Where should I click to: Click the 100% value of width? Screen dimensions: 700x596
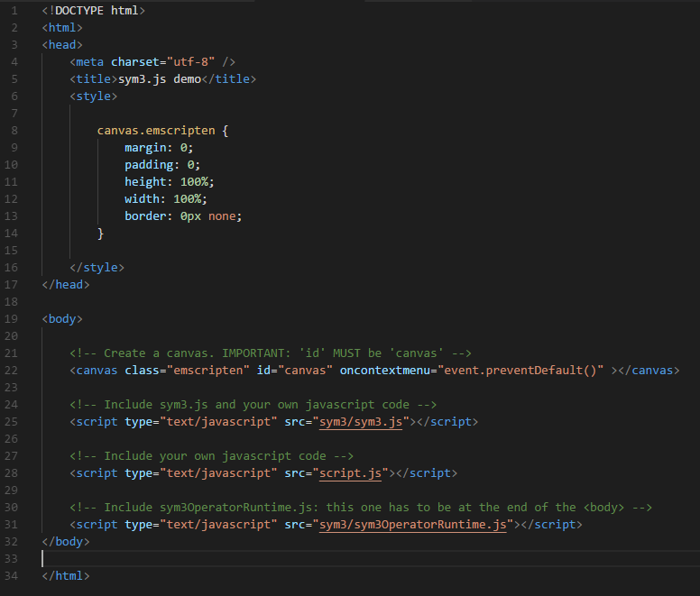tap(187, 199)
